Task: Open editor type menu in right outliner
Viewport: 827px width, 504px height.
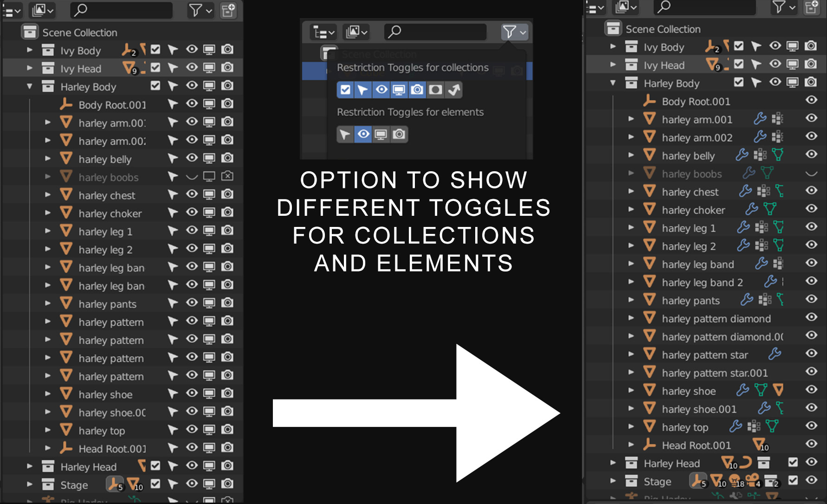Action: [x=595, y=7]
